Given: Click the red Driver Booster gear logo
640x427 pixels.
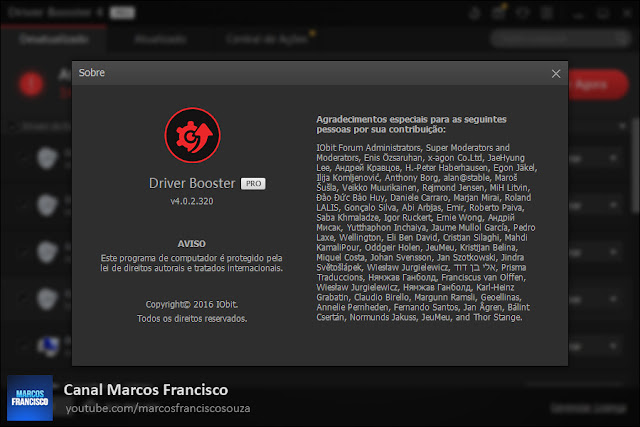Looking at the screenshot, I should coord(192,136).
